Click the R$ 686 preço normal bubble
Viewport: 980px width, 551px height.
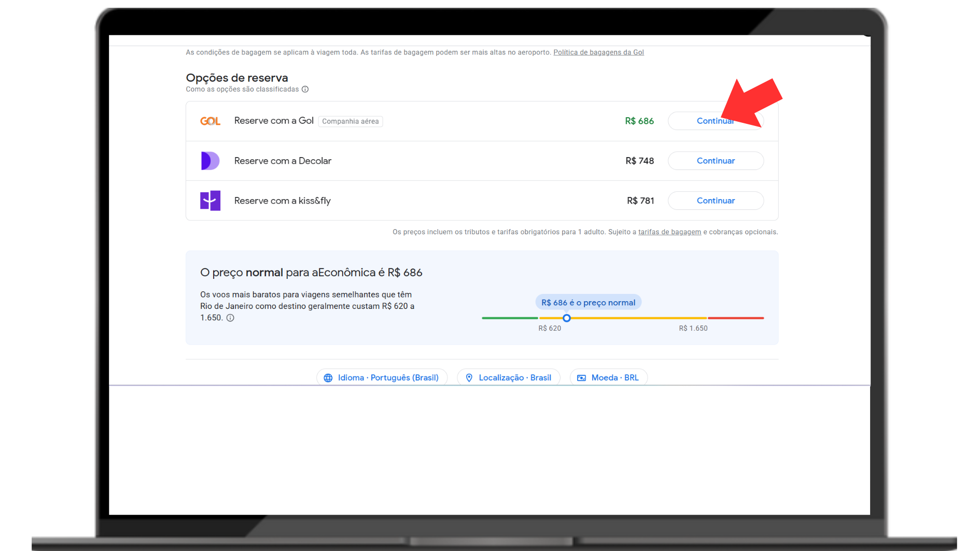click(x=588, y=303)
